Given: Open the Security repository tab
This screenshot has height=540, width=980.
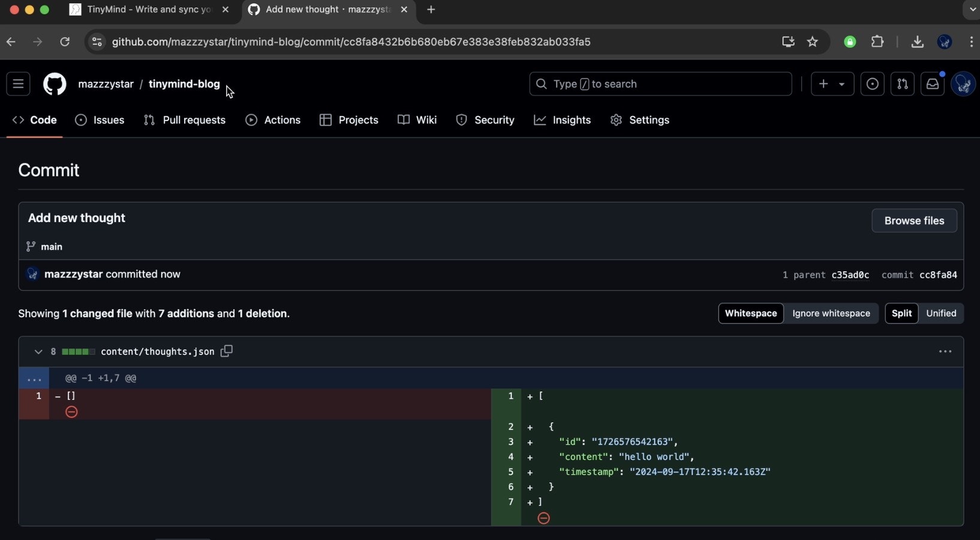Looking at the screenshot, I should coord(485,120).
